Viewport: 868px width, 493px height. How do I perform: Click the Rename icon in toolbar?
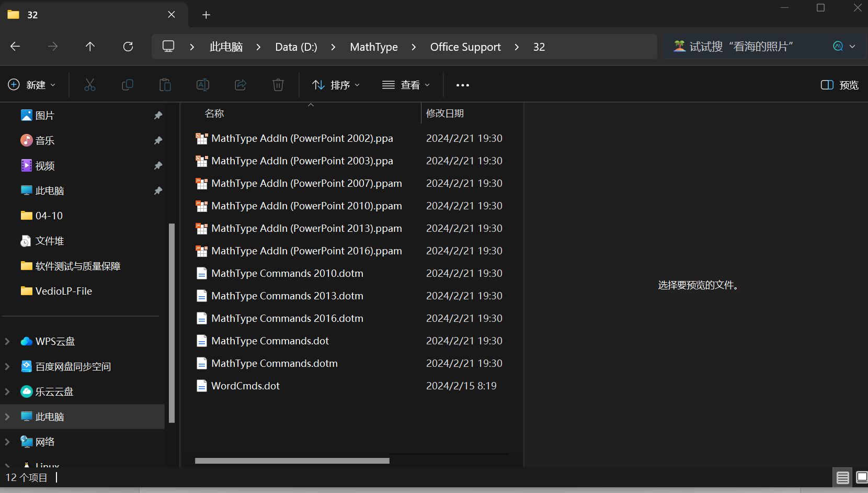203,85
